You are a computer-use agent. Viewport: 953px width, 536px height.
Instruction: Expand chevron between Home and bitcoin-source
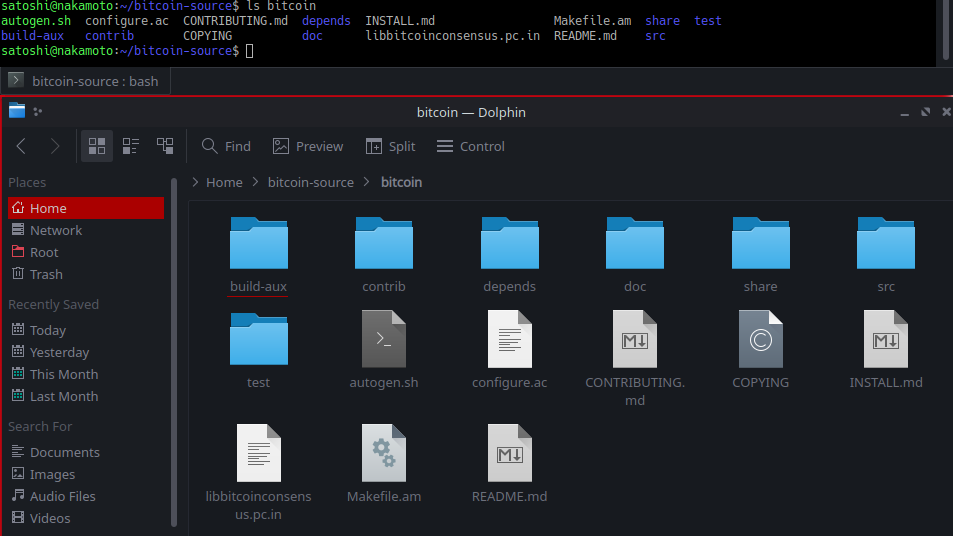(255, 182)
